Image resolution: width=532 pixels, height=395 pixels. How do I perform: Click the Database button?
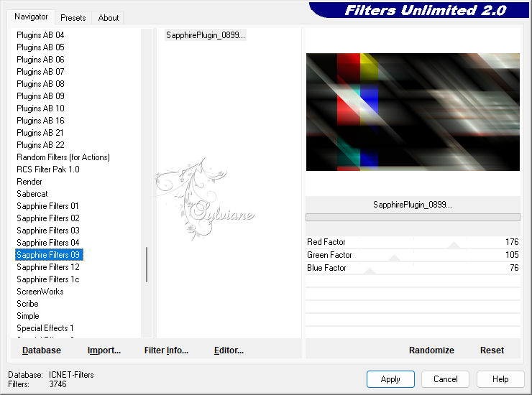click(x=42, y=350)
